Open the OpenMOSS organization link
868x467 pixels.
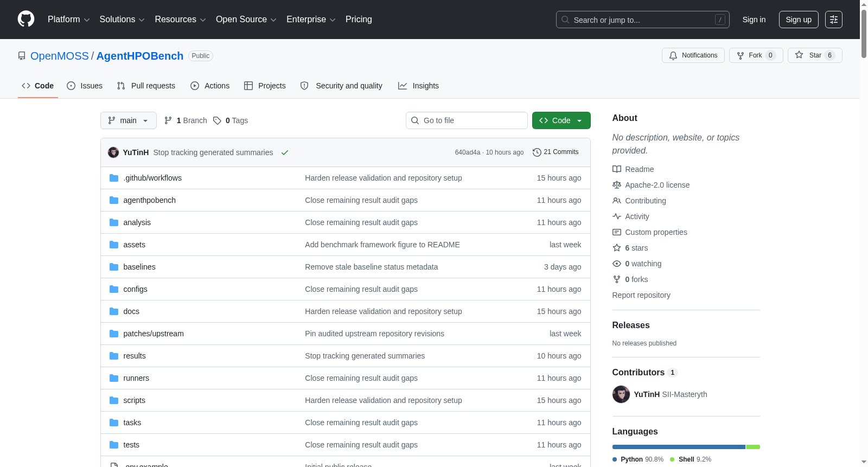click(x=60, y=56)
